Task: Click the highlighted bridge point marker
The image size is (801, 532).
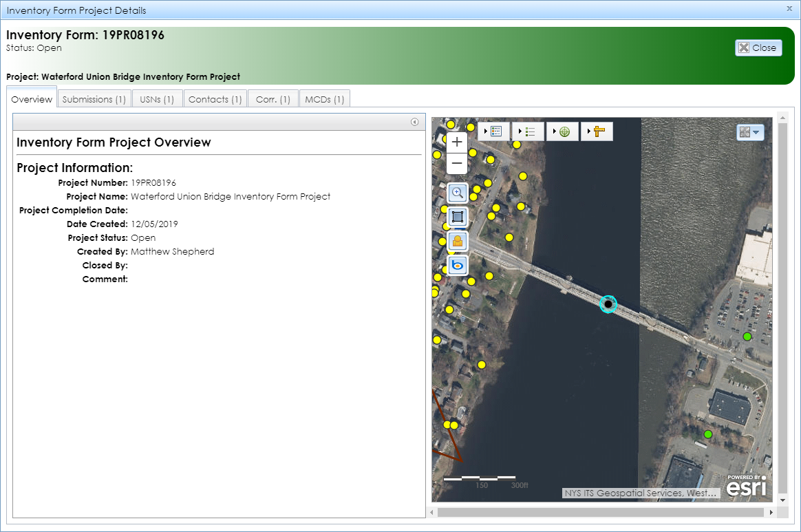Action: [x=608, y=304]
